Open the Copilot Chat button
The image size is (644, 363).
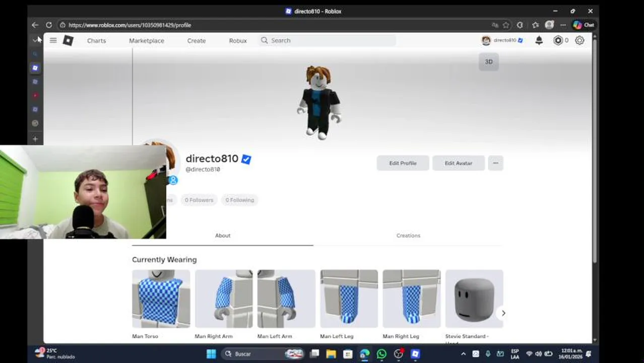(x=583, y=25)
